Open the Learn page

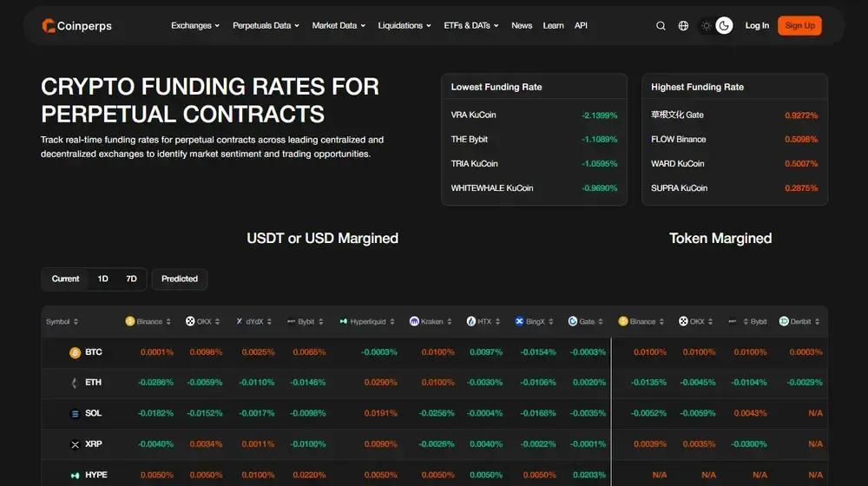pyautogui.click(x=553, y=25)
